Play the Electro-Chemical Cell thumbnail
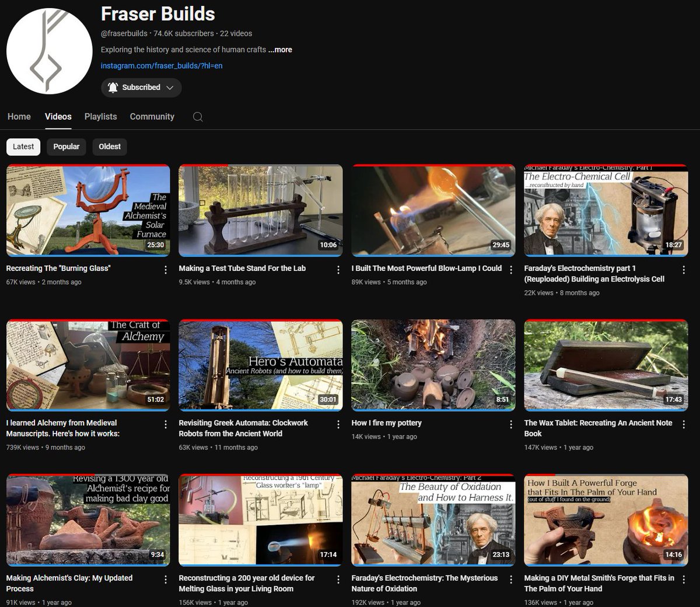The image size is (700, 607). tap(606, 210)
